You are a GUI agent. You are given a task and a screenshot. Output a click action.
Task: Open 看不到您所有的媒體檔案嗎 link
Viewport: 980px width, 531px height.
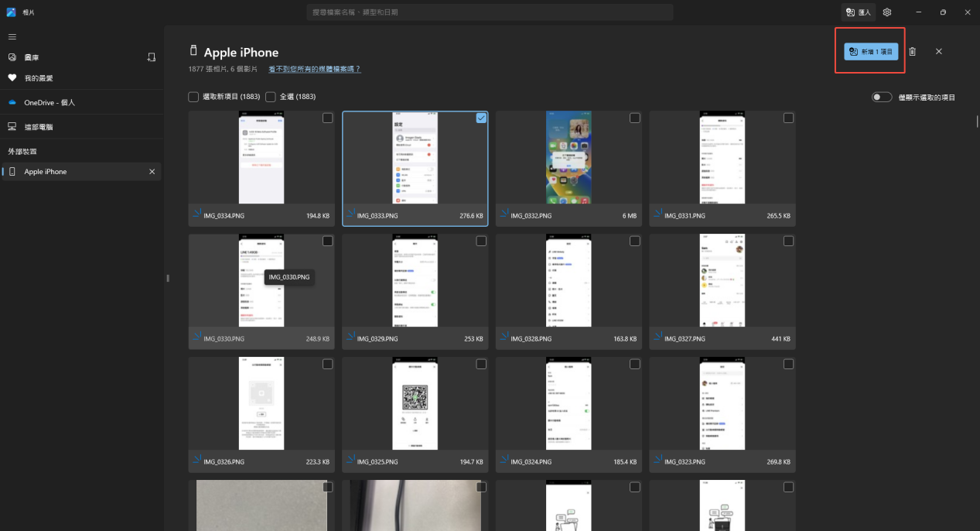[x=315, y=69]
